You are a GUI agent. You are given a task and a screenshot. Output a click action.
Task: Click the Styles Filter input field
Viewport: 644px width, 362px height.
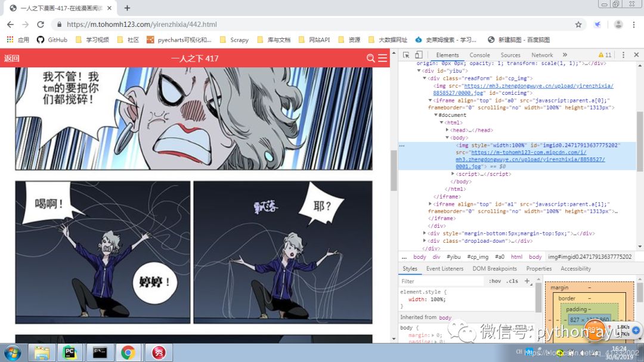tap(441, 281)
